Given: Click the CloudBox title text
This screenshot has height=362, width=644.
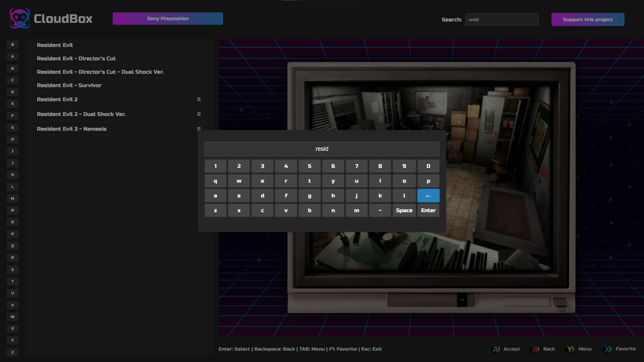Looking at the screenshot, I should tap(63, 19).
